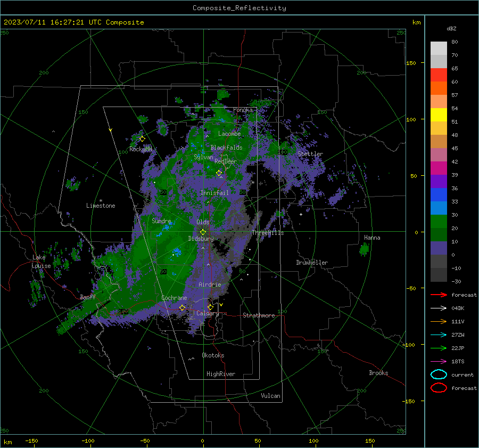Click the Banff label on map
Image resolution: width=479 pixels, height=448 pixels.
(88, 297)
